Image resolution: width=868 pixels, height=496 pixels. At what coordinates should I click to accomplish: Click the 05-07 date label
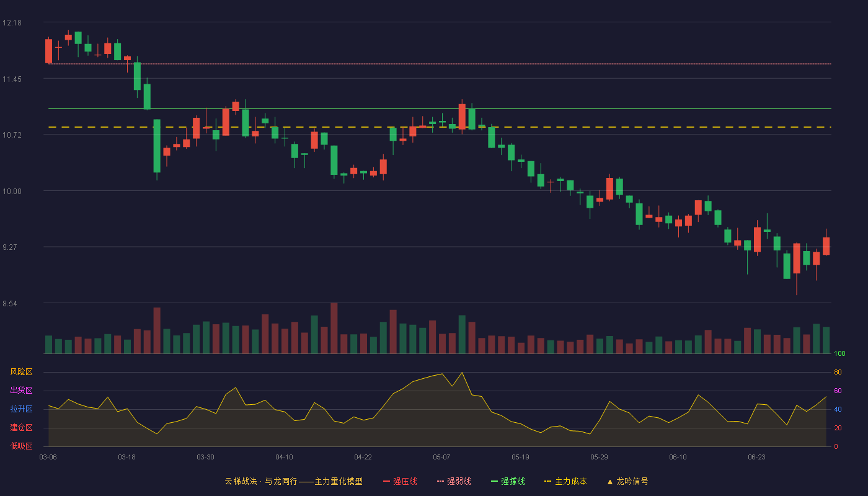point(441,457)
